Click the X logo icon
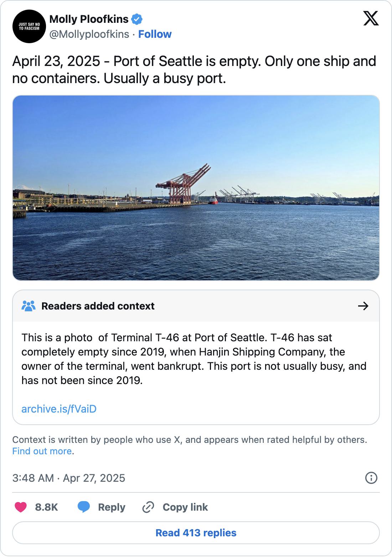Screen dimensions: 392x557 tap(371, 19)
